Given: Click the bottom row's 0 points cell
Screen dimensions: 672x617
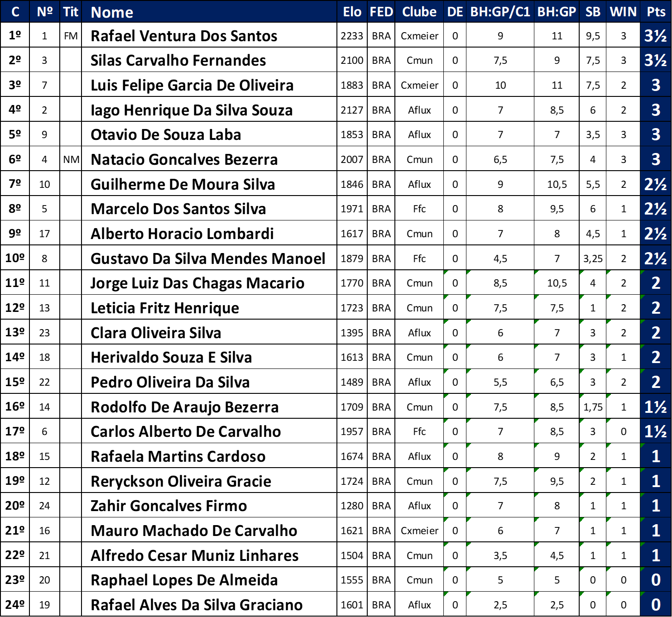Looking at the screenshot, I should tap(655, 604).
